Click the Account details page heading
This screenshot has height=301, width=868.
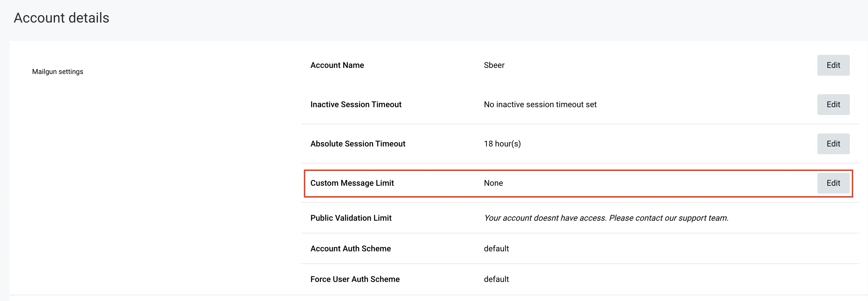tap(61, 18)
